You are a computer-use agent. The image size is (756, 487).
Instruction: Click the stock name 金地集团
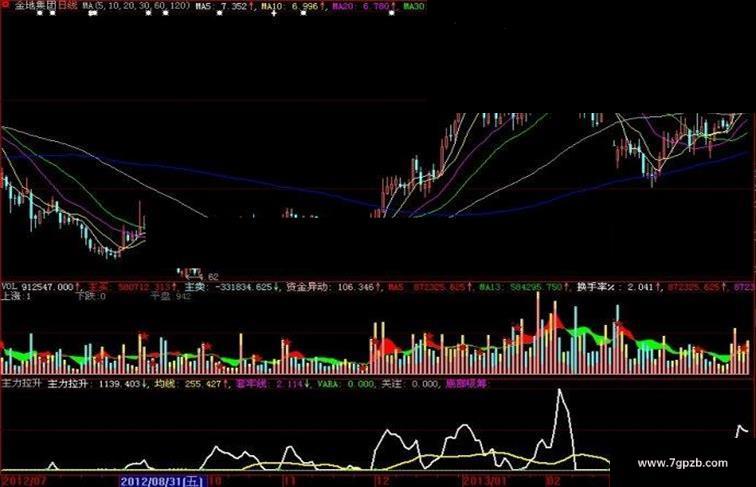[36, 6]
